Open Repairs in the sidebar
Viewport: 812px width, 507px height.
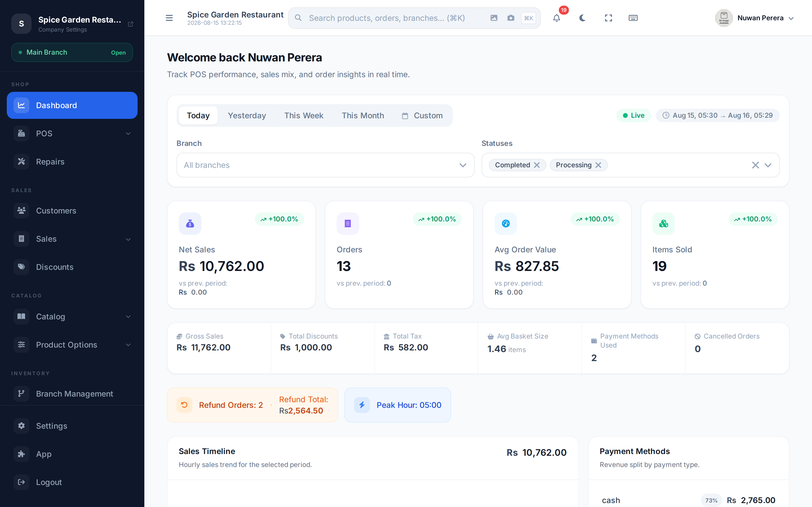tap(72, 162)
